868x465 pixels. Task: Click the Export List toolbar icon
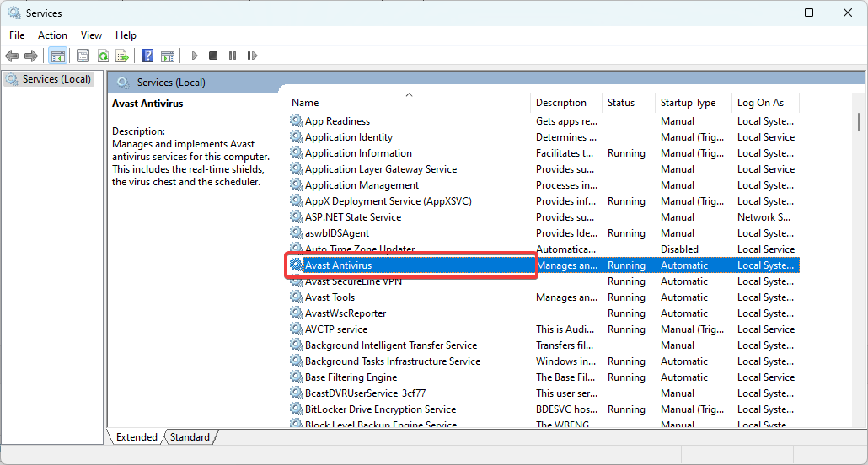tap(122, 56)
